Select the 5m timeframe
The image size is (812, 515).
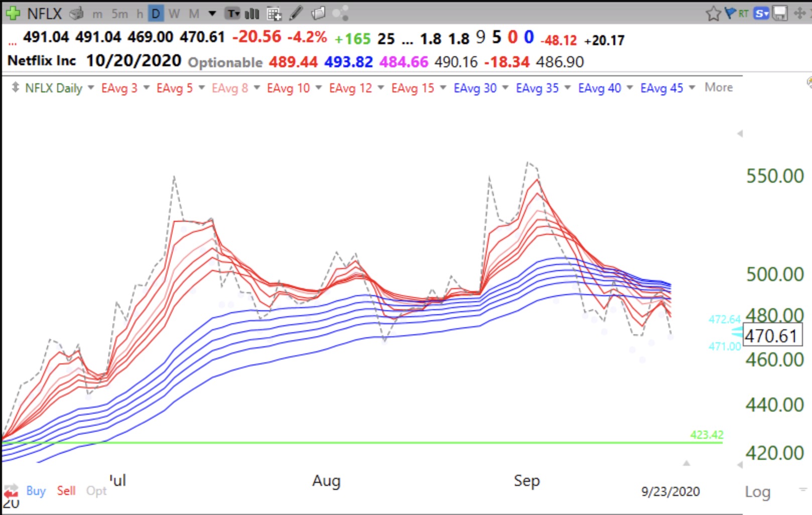(119, 14)
